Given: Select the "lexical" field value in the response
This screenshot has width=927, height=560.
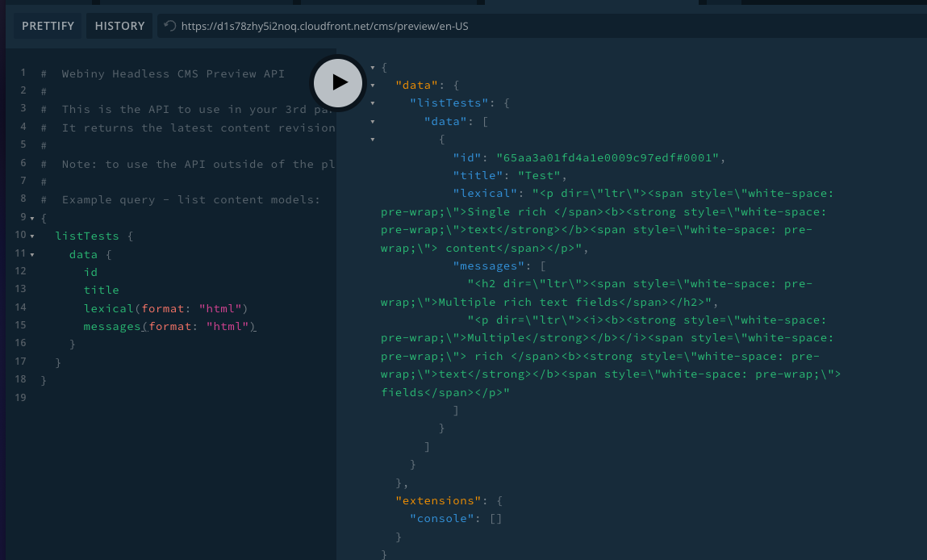Looking at the screenshot, I should click(565, 194).
